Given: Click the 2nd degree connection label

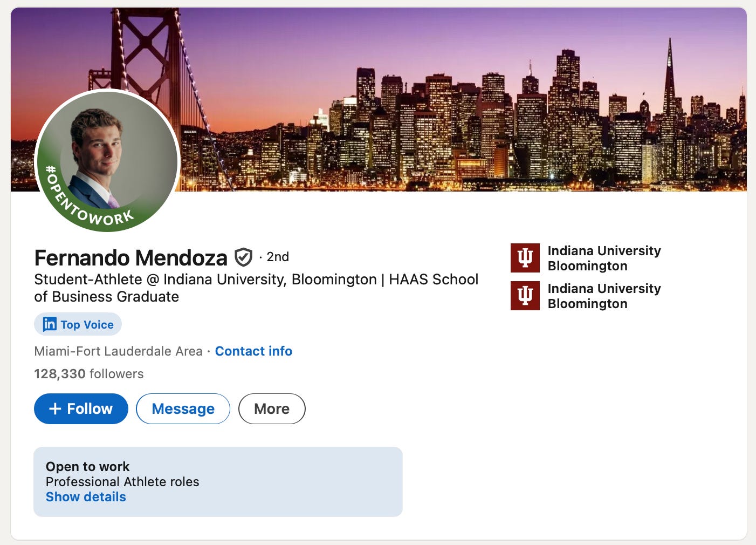Looking at the screenshot, I should 278,257.
